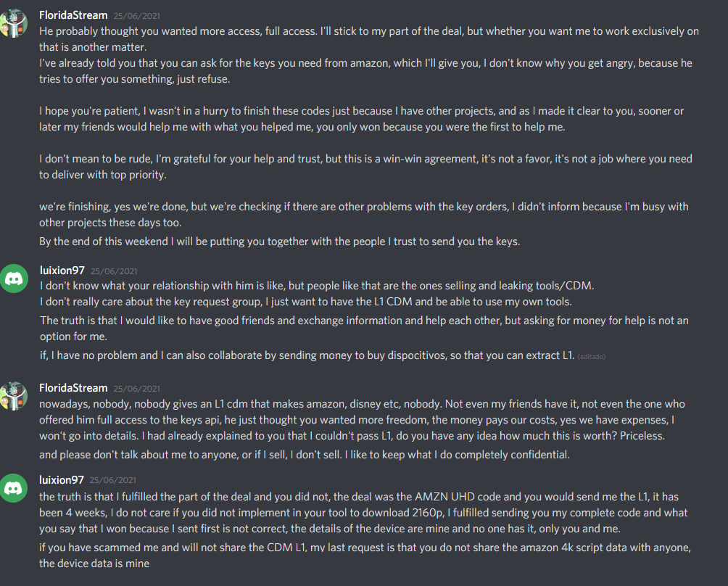
Task: Open FloridaStream username on second message
Action: click(73, 388)
